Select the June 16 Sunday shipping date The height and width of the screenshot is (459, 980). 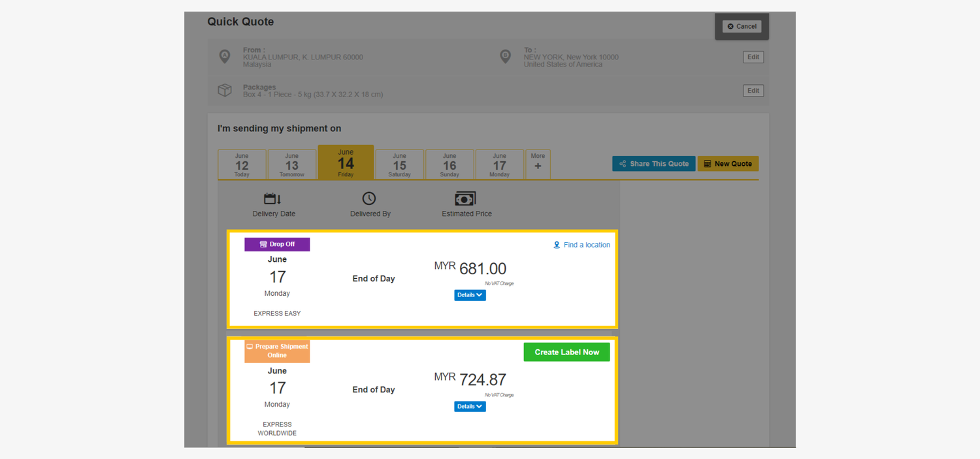449,164
